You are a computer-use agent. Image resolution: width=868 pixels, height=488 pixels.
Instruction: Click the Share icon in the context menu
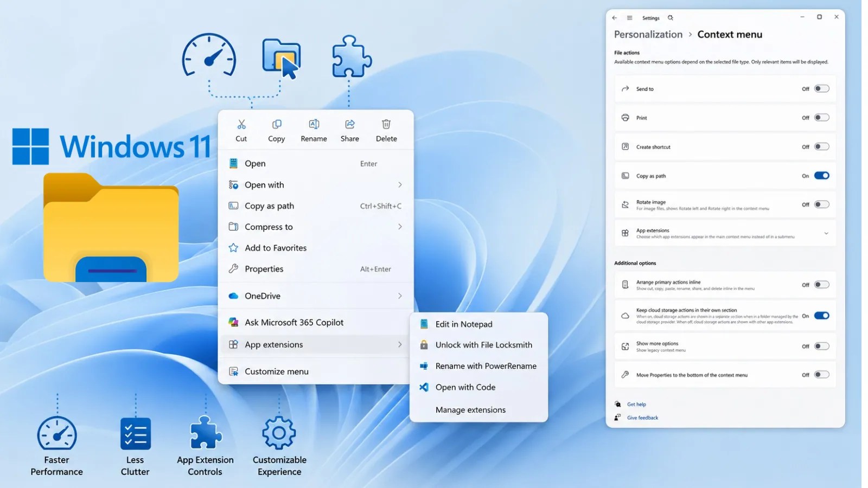[350, 124]
